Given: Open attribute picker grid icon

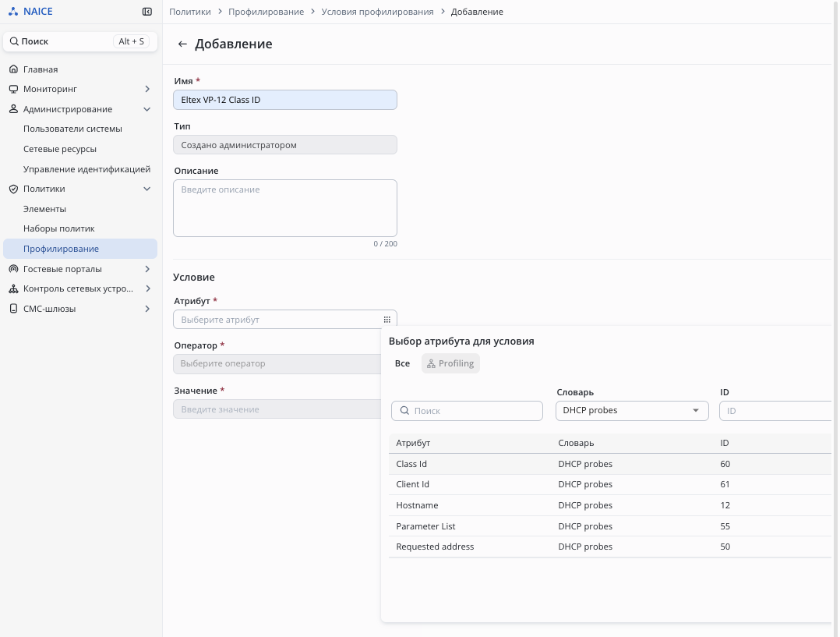Looking at the screenshot, I should (x=386, y=320).
